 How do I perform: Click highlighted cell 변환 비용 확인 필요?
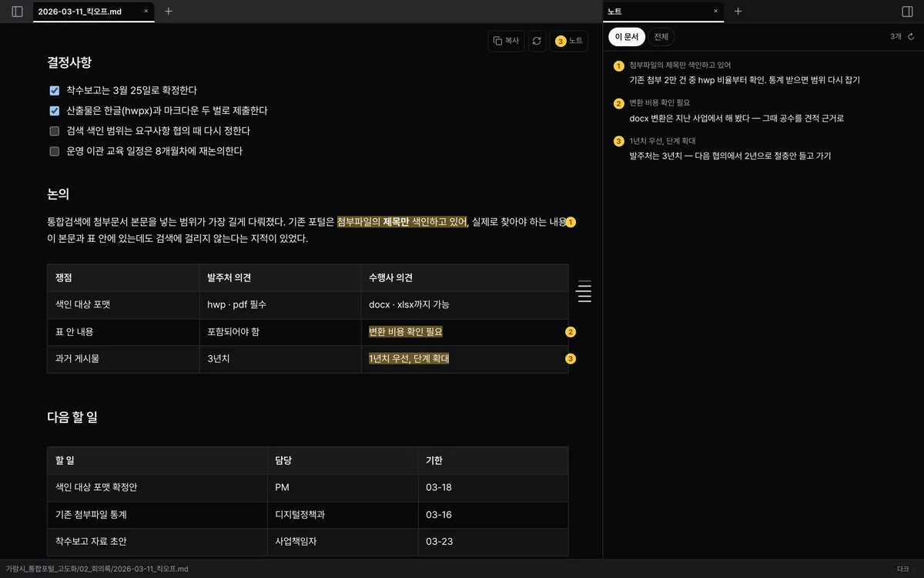(x=406, y=332)
